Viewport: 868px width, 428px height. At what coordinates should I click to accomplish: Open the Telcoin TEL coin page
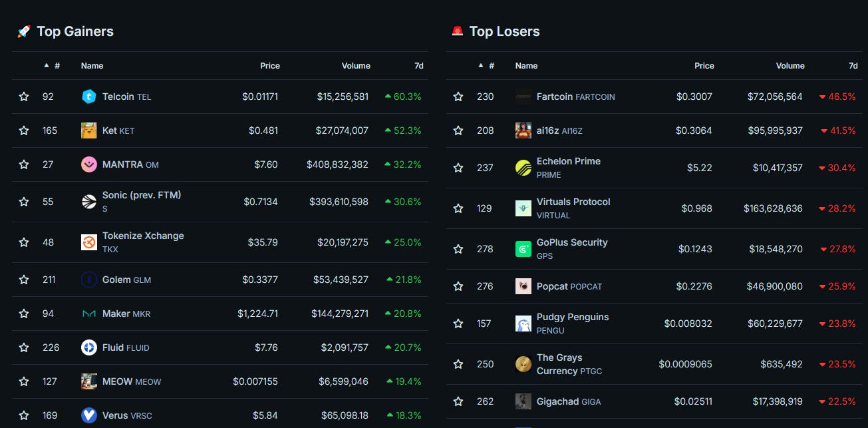pos(126,97)
